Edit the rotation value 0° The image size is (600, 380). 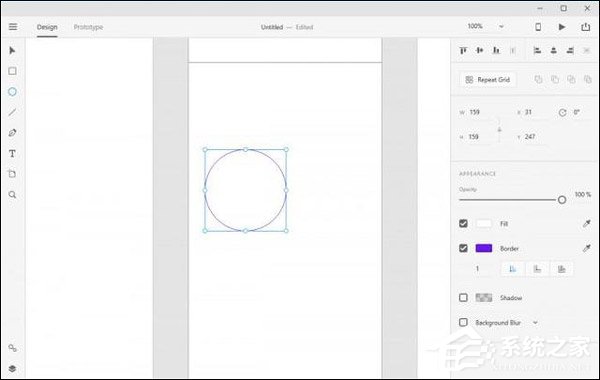point(576,112)
